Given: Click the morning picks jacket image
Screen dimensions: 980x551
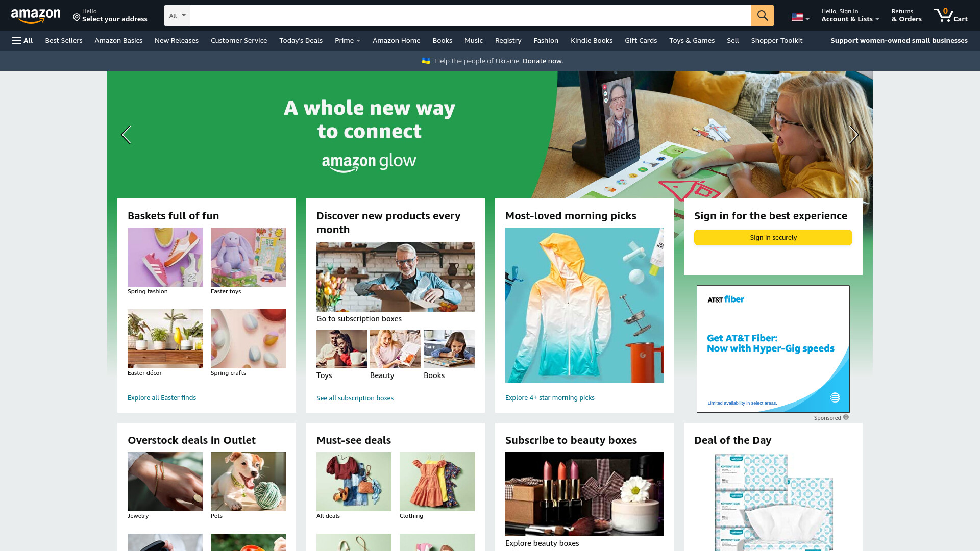Looking at the screenshot, I should coord(584,305).
